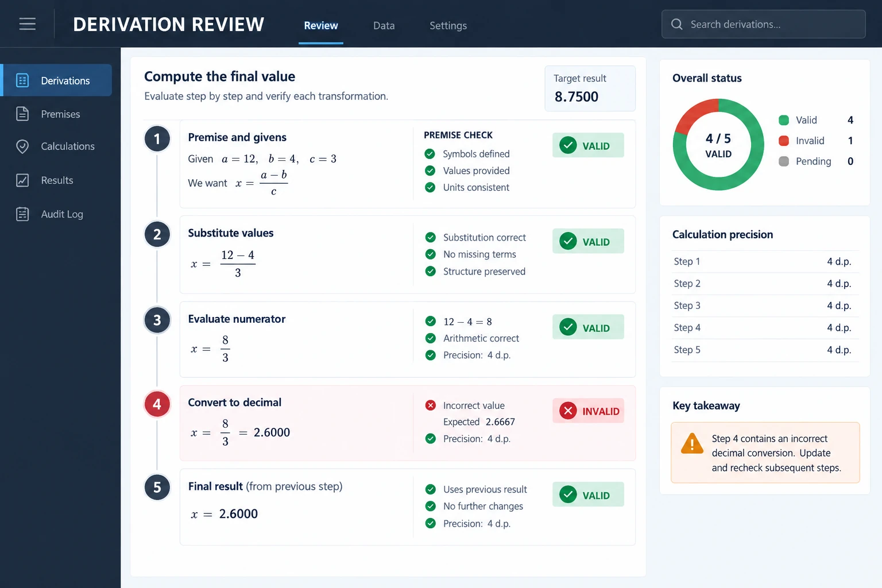Select the Calculations shield icon

pyautogui.click(x=22, y=146)
